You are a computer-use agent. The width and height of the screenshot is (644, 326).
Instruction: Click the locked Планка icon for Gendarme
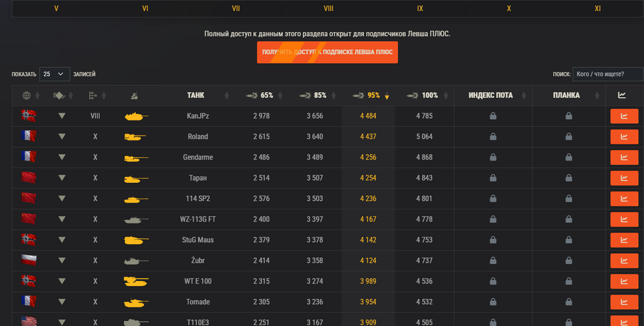pos(569,157)
